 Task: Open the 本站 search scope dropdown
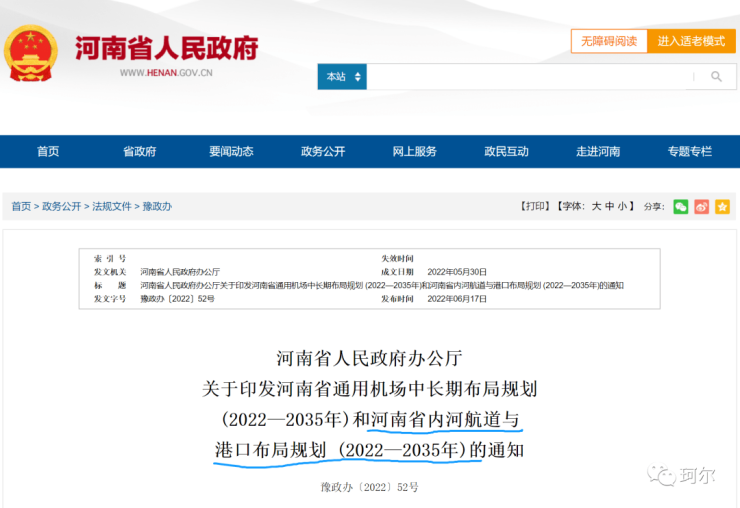(343, 77)
